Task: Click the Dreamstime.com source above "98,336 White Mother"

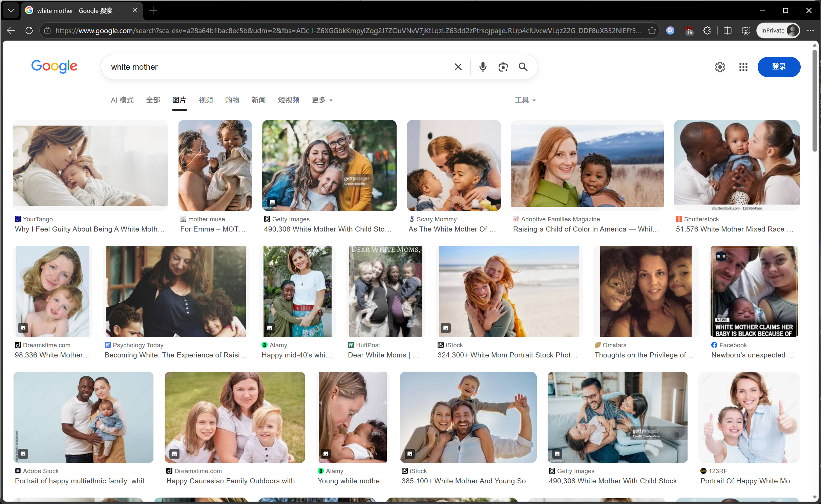Action: tap(43, 345)
